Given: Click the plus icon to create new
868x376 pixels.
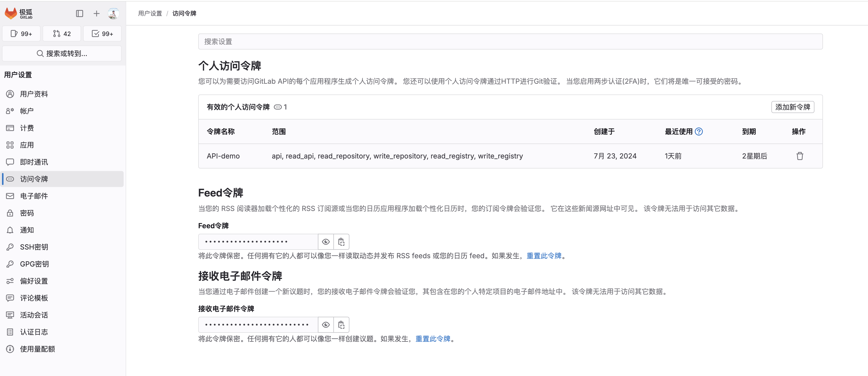Looking at the screenshot, I should 96,13.
